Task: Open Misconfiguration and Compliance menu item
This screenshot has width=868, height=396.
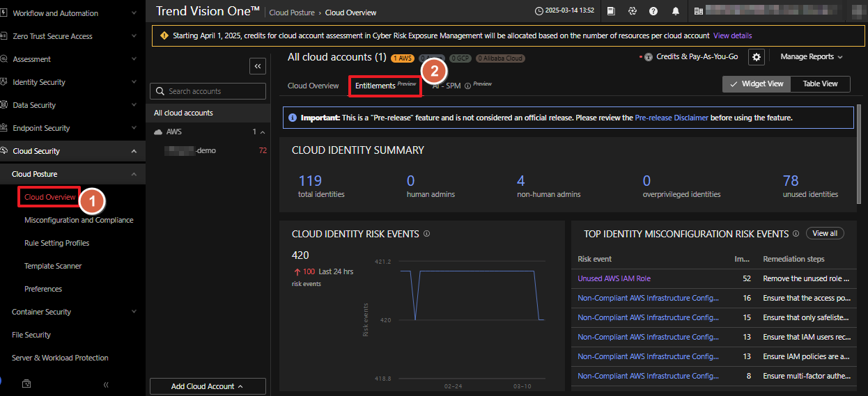Action: 79,220
